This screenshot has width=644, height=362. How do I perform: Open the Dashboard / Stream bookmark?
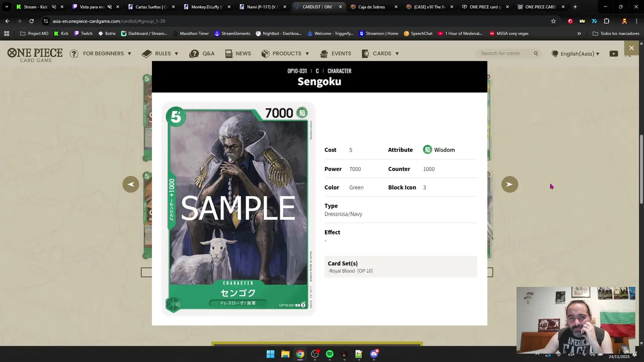(x=144, y=34)
